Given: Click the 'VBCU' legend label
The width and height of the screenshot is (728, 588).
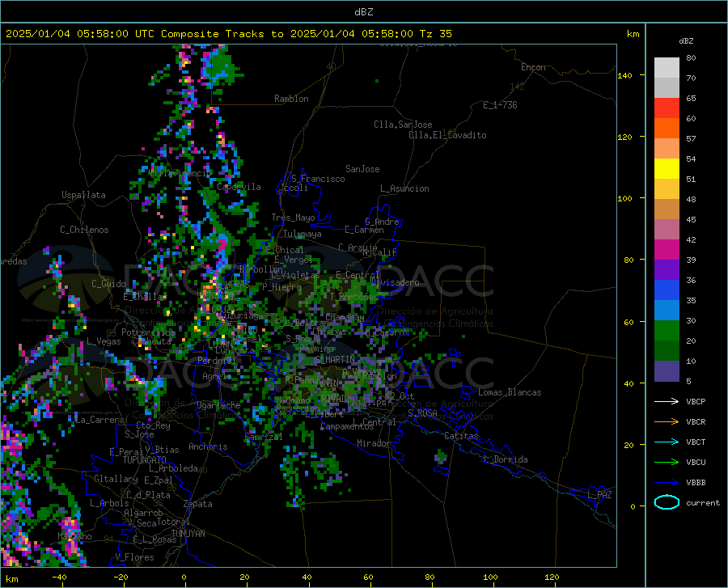Looking at the screenshot, I should tap(696, 463).
